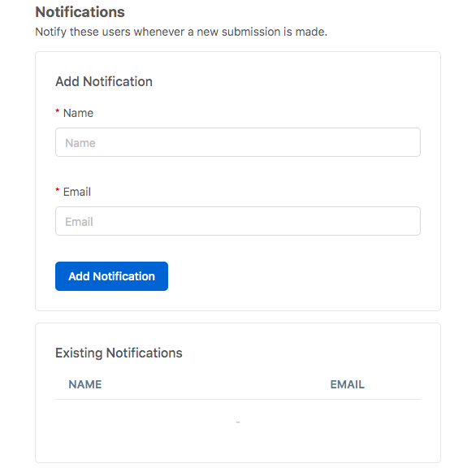Image resolution: width=476 pixels, height=468 pixels.
Task: Click the required Name field label
Action: coord(78,113)
